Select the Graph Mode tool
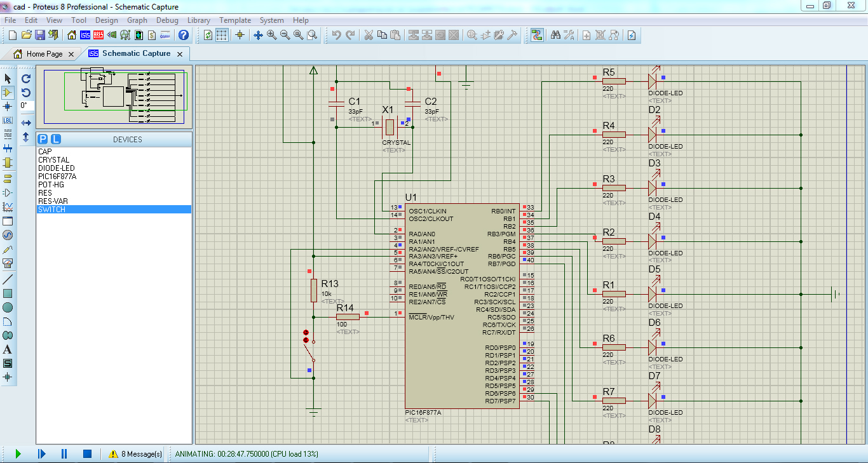This screenshot has height=463, width=868. tap(8, 207)
